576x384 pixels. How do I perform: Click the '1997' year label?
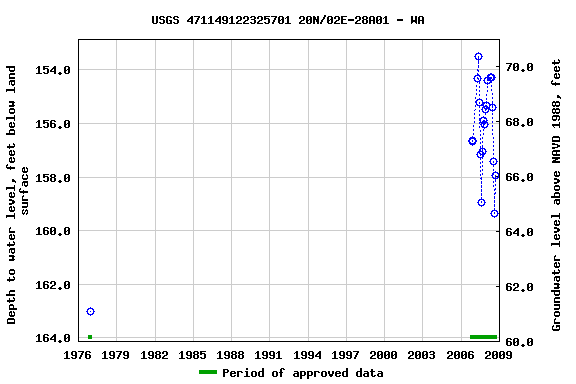click(346, 355)
